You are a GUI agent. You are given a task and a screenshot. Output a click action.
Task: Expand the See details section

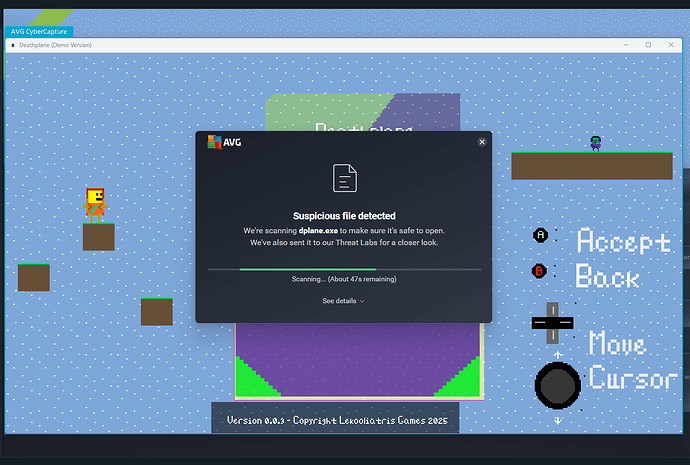[x=343, y=300]
